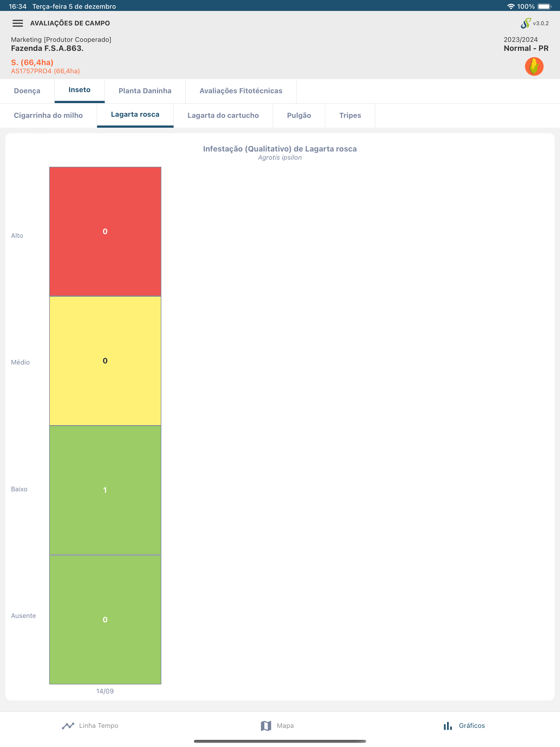
Task: Tap the corn crop icon
Action: click(534, 66)
